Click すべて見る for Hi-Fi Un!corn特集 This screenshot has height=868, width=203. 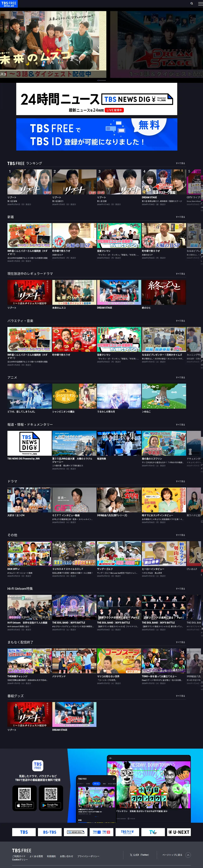(180, 589)
